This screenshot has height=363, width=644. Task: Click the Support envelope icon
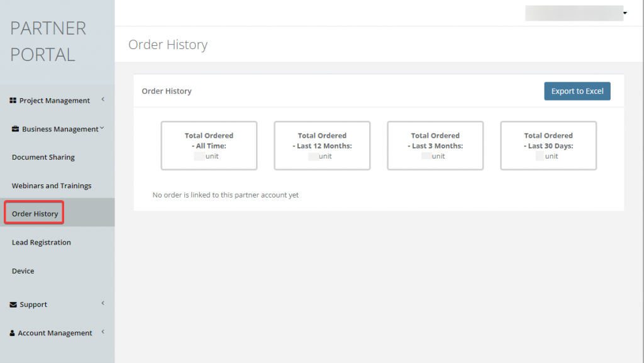click(13, 304)
